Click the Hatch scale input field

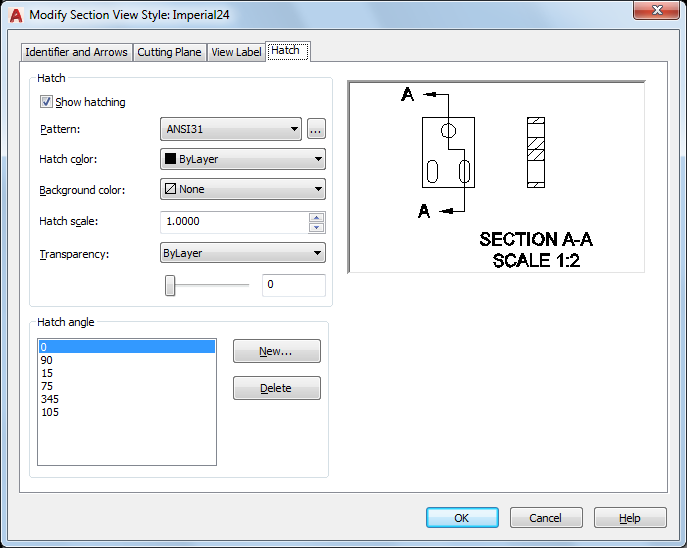[x=233, y=222]
